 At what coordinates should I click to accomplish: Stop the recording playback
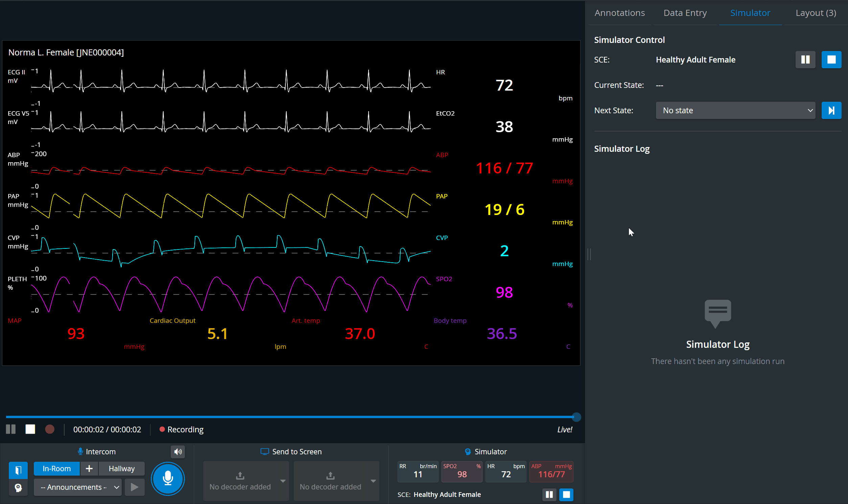point(30,429)
